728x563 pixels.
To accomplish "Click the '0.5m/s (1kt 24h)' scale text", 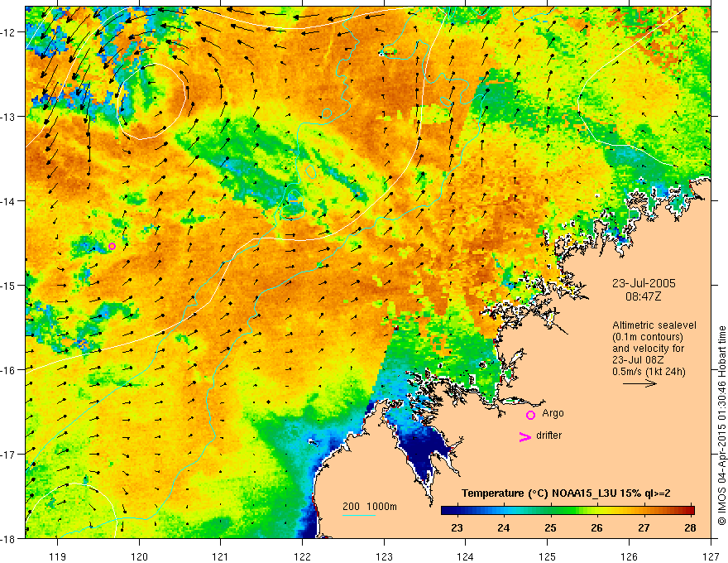I will pos(649,372).
